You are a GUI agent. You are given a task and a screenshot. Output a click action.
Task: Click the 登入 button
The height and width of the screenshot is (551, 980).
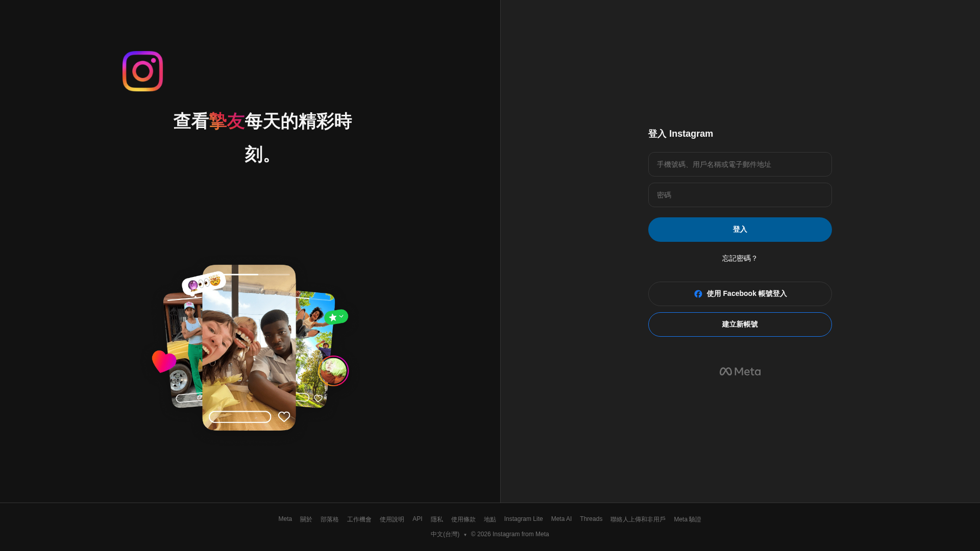point(740,230)
